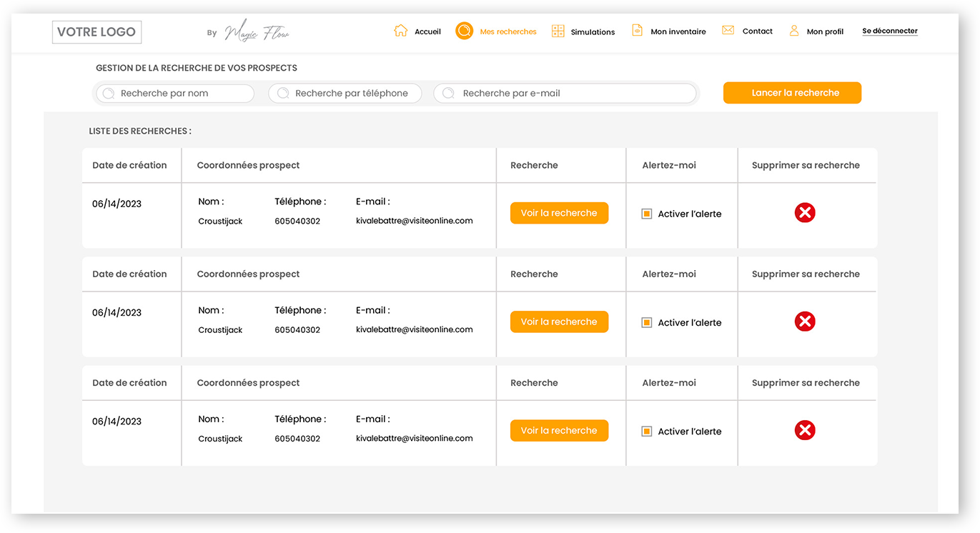This screenshot has width=980, height=533.
Task: Click the third Alertez-moi column header
Action: coord(669,383)
